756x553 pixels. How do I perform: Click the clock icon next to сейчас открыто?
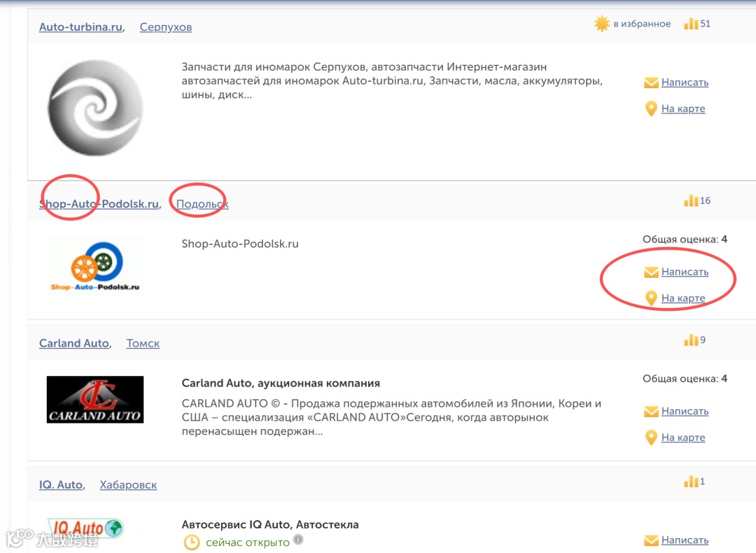tap(191, 542)
